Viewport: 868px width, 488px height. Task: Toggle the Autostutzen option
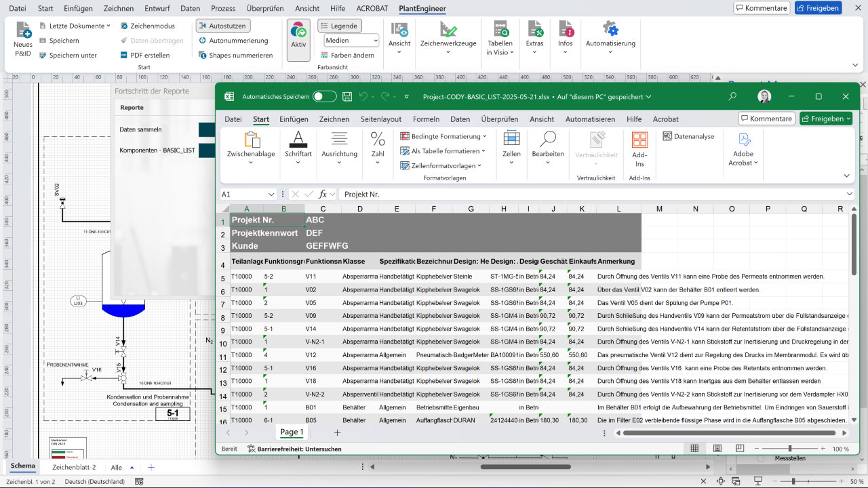pos(222,26)
